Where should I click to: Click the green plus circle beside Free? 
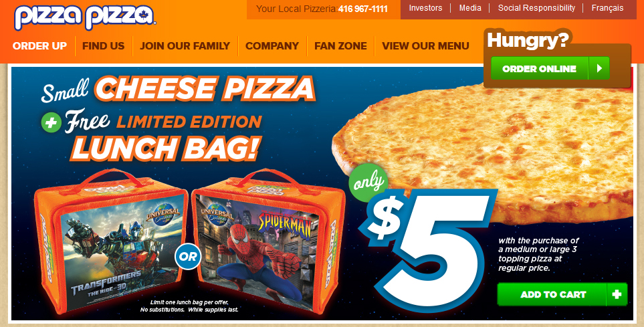[51, 122]
